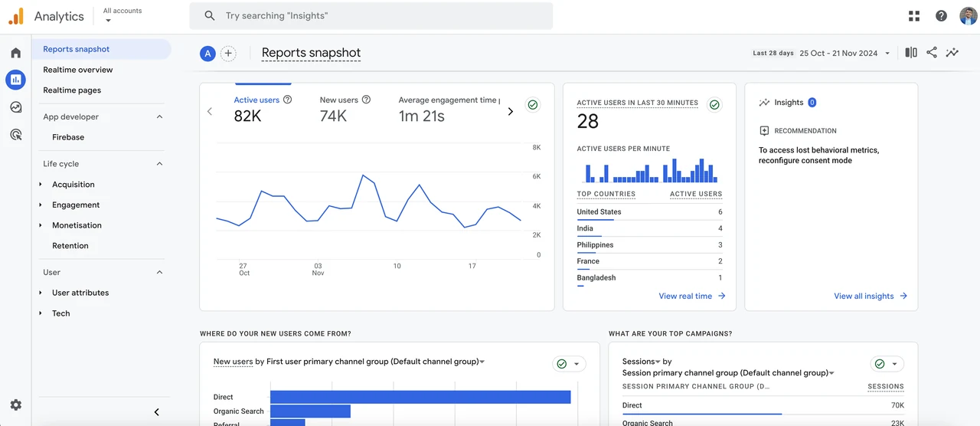Viewport: 980px width, 426px height.
Task: Click the 25 Oct - 21 Nov 2024 date range
Action: coord(838,54)
